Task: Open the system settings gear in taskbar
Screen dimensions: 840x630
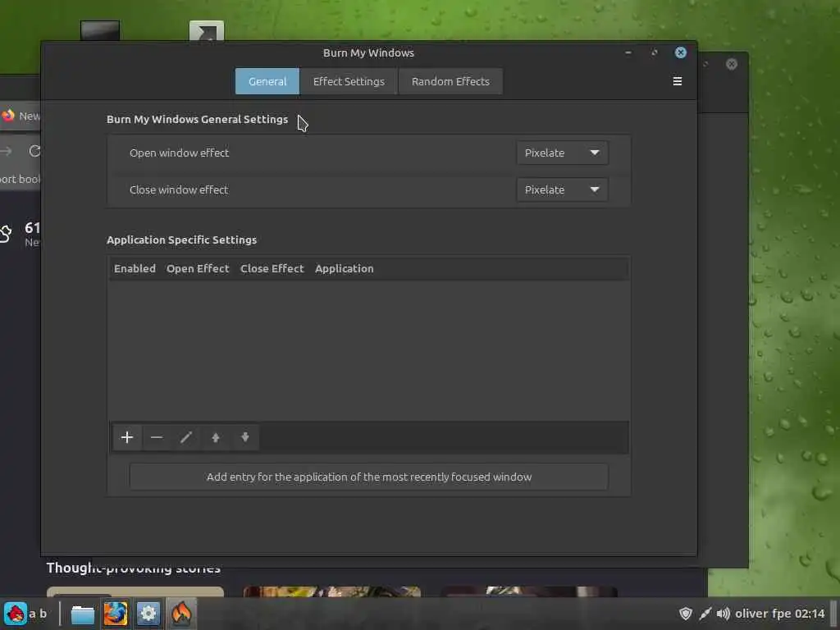Action: (148, 614)
